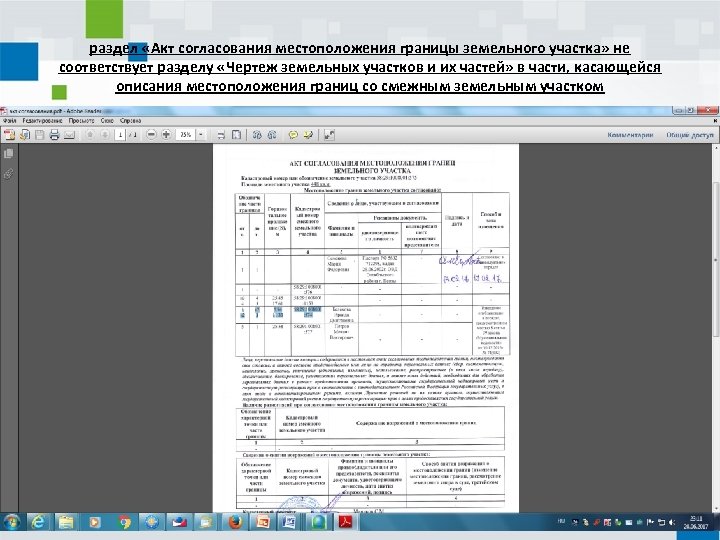Open the attachments paperclip panel
The image size is (720, 540).
point(8,174)
